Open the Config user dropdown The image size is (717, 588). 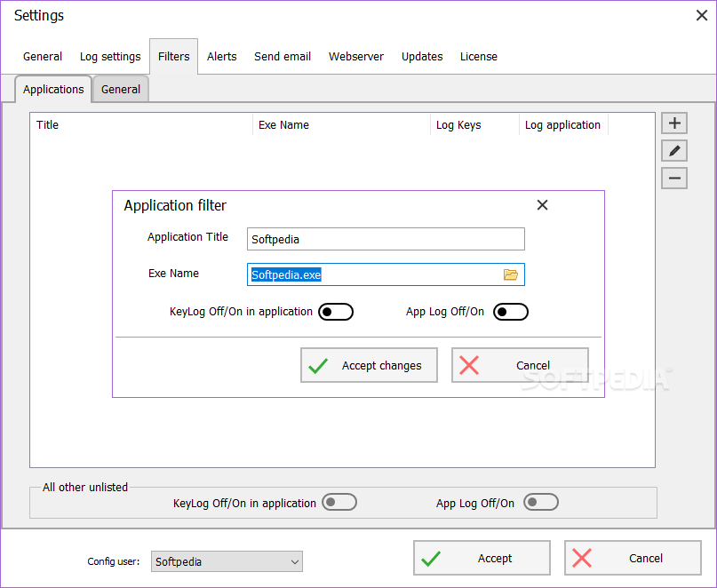227,561
